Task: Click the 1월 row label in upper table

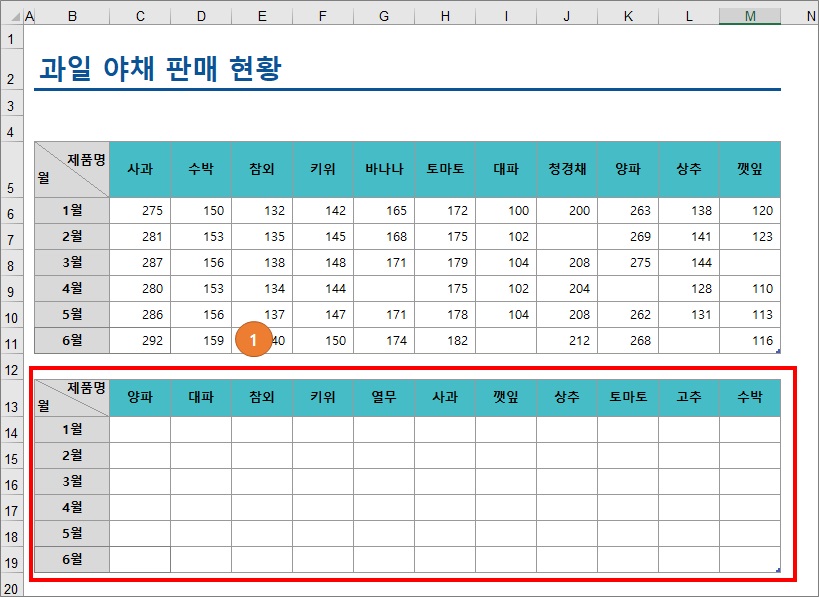Action: [x=72, y=210]
